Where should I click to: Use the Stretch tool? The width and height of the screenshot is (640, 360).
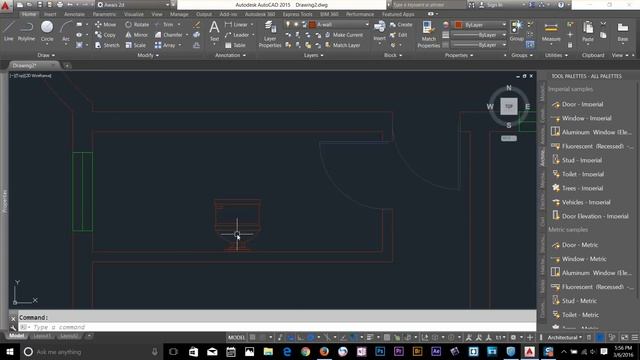coord(107,45)
